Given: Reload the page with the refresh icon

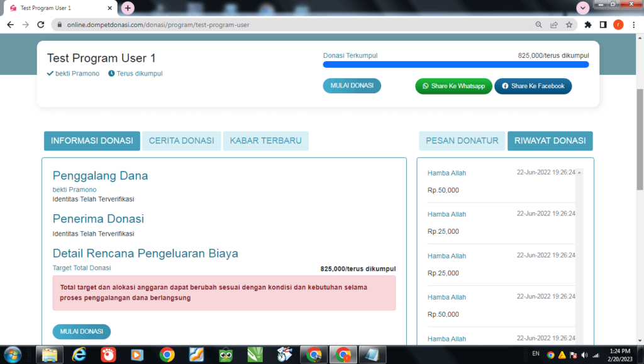Looking at the screenshot, I should pyautogui.click(x=41, y=25).
